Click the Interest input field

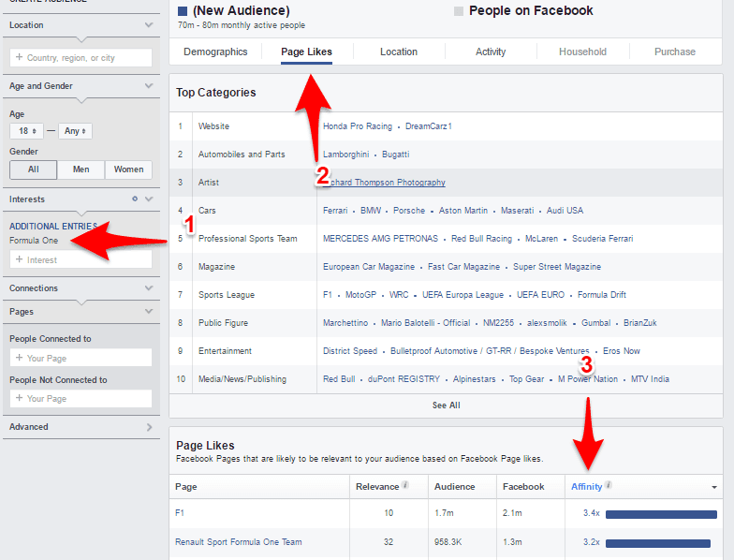point(81,259)
